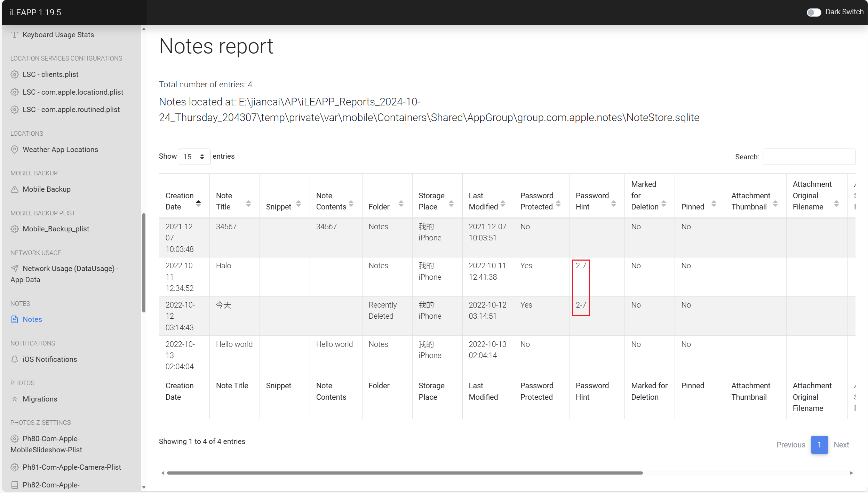Open Network Usage (DataUsage) - App Data
868x493 pixels.
click(x=64, y=274)
